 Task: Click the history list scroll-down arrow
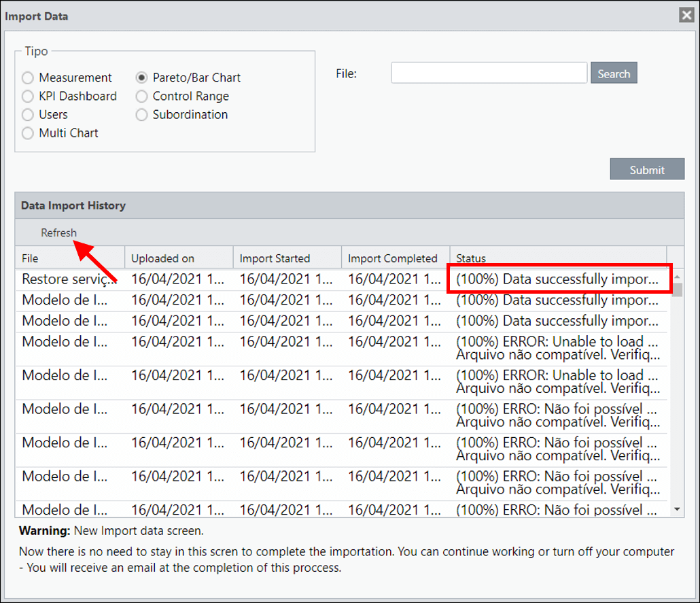coord(677,509)
